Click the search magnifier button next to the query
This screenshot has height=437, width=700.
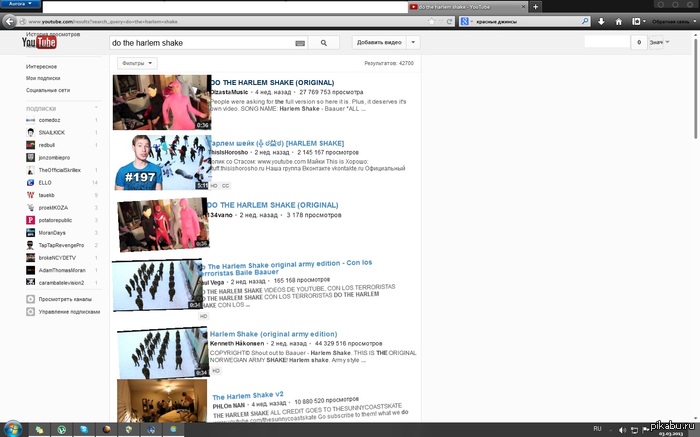pyautogui.click(x=324, y=43)
